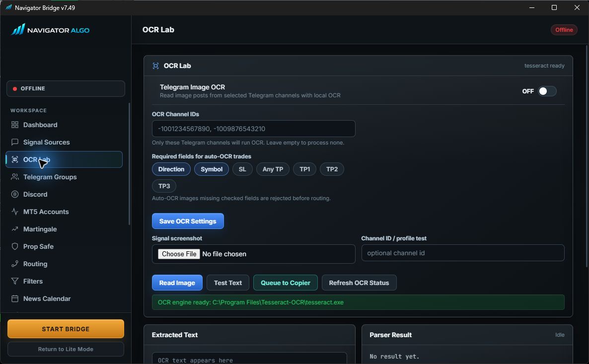Click the 'No file chosen' text
Screen dimensions: 589x364
(x=224, y=254)
